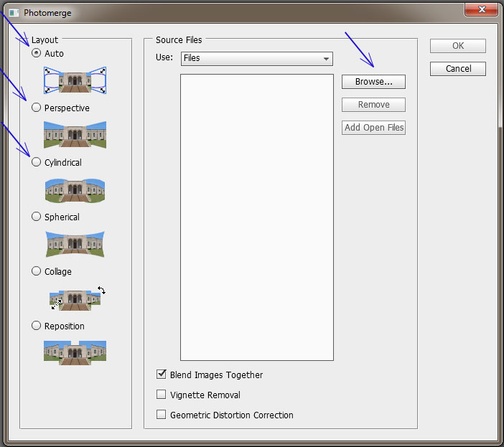Cancel the Photomerge dialog
This screenshot has height=447, width=504.
coord(458,69)
